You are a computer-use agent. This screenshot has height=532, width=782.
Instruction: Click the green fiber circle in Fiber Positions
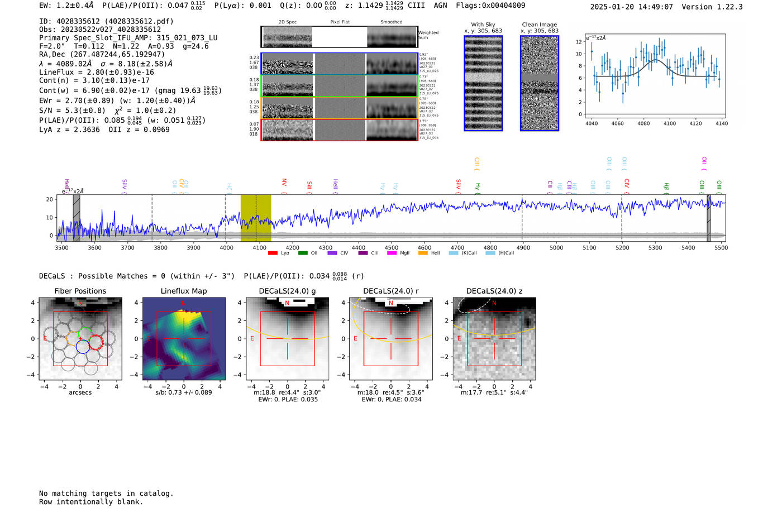point(85,333)
